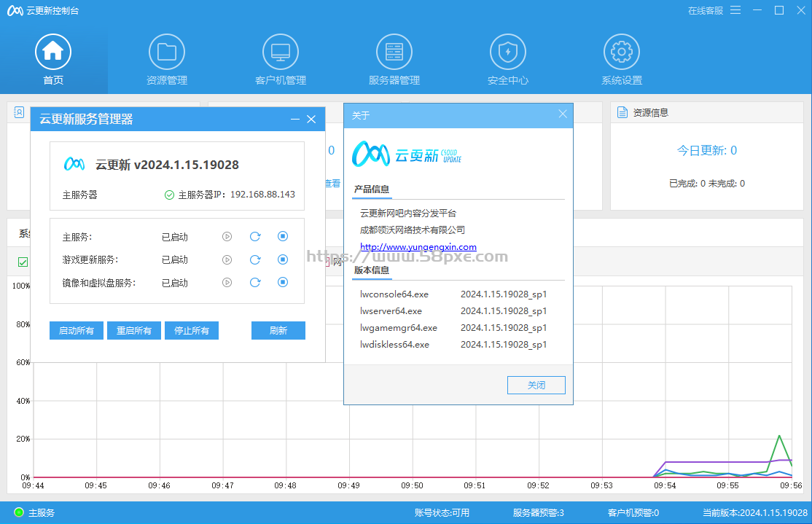This screenshot has width=812, height=524.
Task: Click the 重启所有 button
Action: point(134,330)
